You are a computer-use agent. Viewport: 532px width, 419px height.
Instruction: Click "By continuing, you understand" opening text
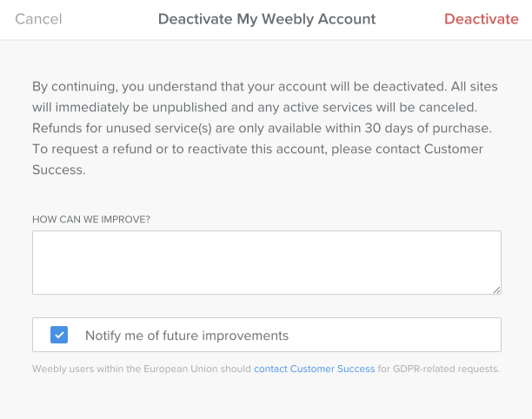[122, 86]
